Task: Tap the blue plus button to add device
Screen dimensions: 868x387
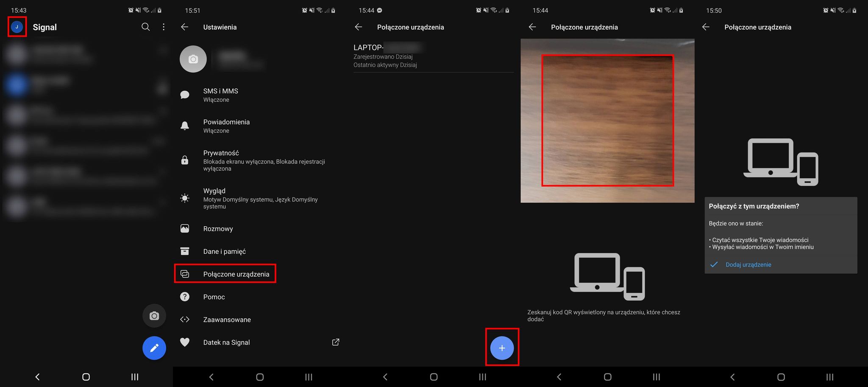Action: coord(502,348)
